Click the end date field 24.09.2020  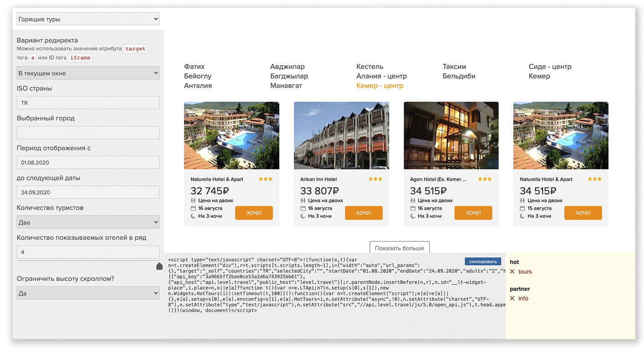(x=88, y=192)
